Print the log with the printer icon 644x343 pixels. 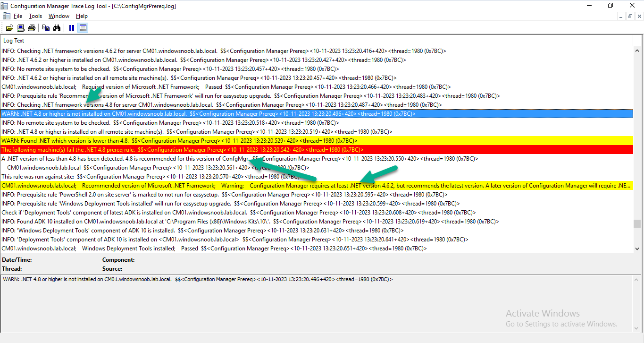pyautogui.click(x=32, y=28)
